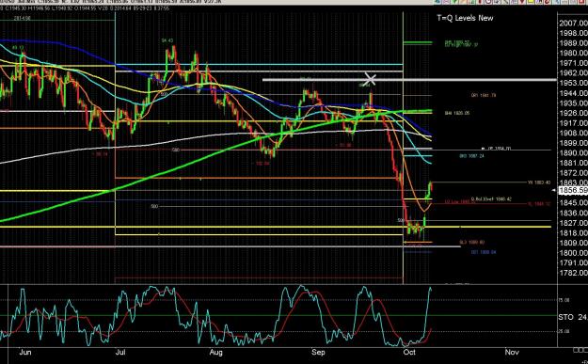Click the 1800.00 price axis label

(x=573, y=253)
